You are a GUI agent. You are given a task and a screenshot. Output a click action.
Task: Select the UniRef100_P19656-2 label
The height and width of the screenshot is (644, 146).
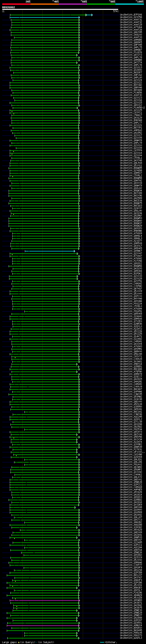pos(132,108)
